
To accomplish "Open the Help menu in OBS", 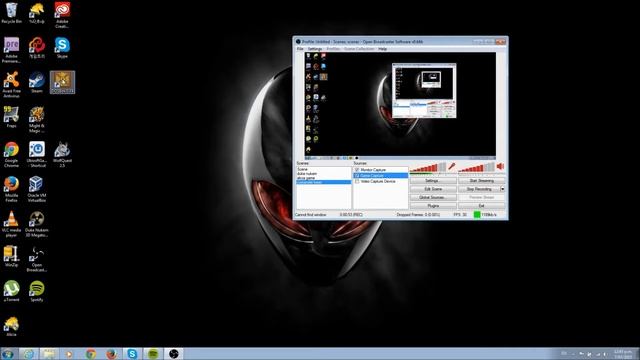I will pyautogui.click(x=382, y=49).
